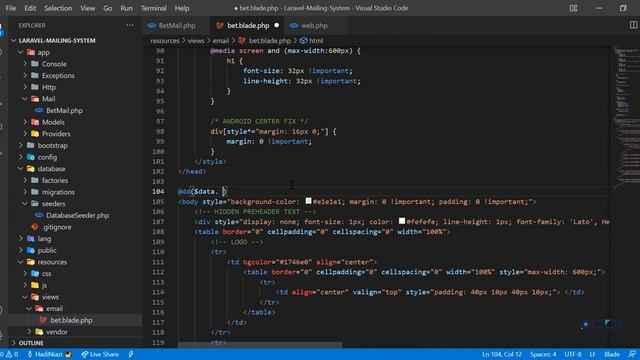The height and width of the screenshot is (360, 640).
Task: Open BetMail.php in the Explorer tree
Action: click(x=64, y=111)
